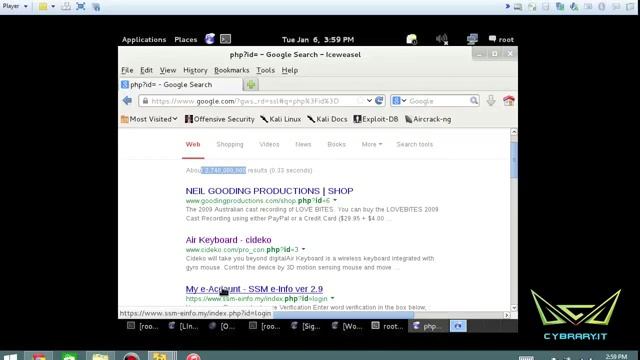Expand the Most Visited bookmarks dropdown
This screenshot has height=360, width=640.
tap(149, 119)
